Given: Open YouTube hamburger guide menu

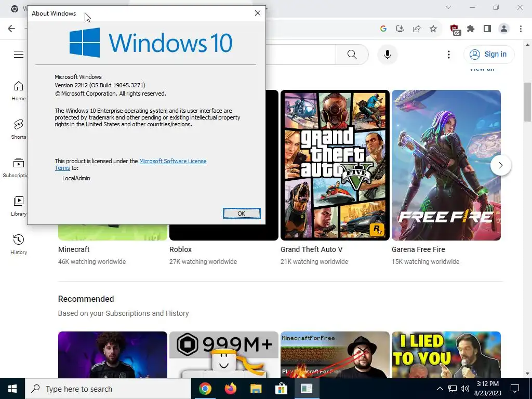Looking at the screenshot, I should (x=19, y=54).
